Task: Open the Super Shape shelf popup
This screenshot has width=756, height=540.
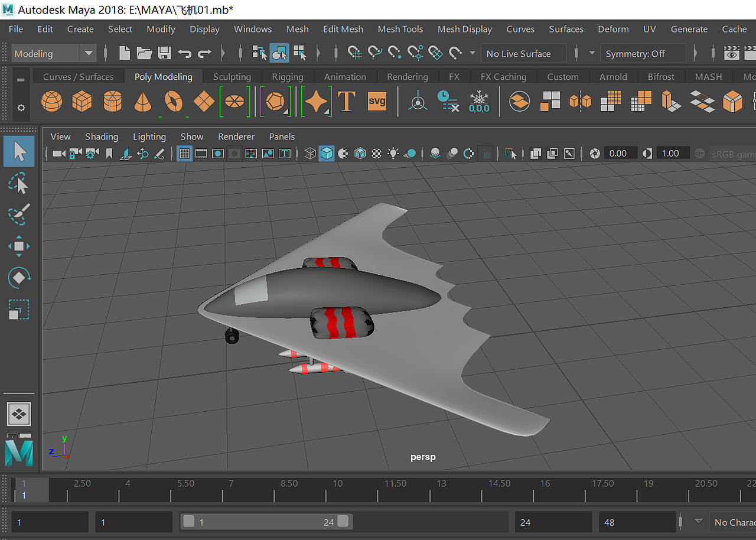Action: 317,102
